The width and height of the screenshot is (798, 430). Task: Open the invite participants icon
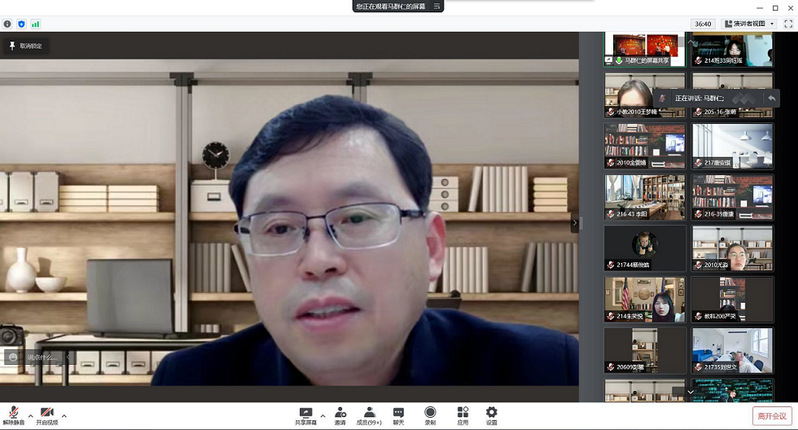[x=340, y=415]
